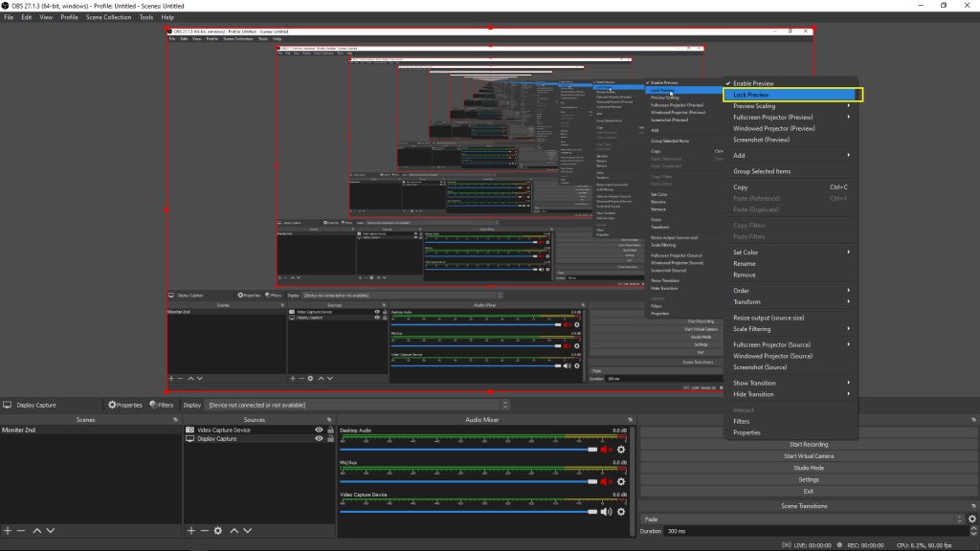The width and height of the screenshot is (980, 551).
Task: Open Desktop Audio settings via gear icon
Action: (x=621, y=450)
